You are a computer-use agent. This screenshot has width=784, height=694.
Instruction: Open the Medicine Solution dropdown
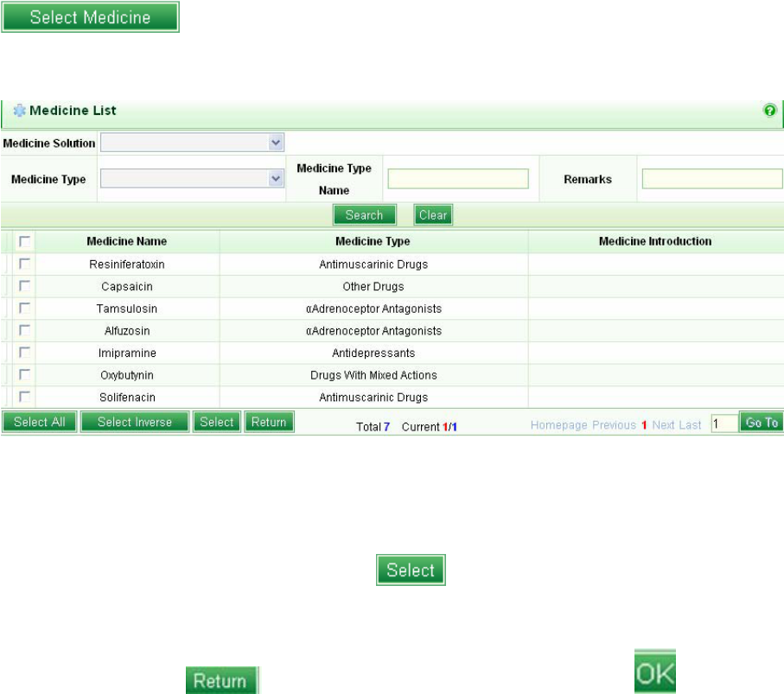coord(193,143)
